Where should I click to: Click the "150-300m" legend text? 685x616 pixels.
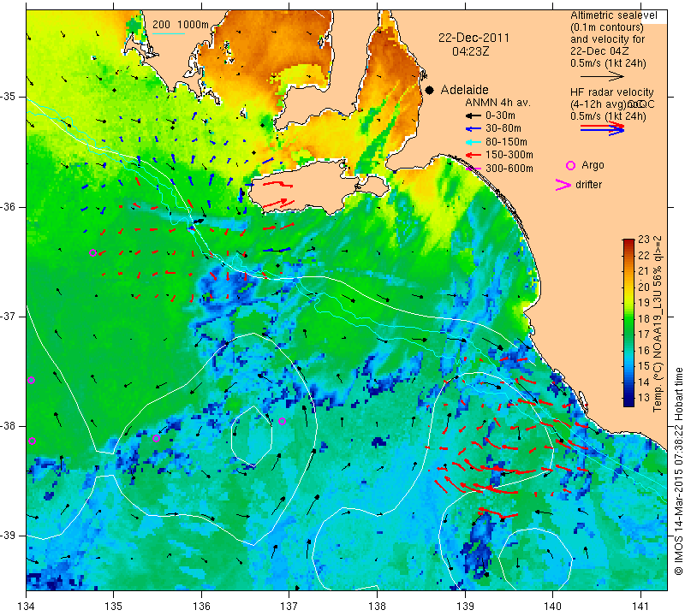[509, 155]
